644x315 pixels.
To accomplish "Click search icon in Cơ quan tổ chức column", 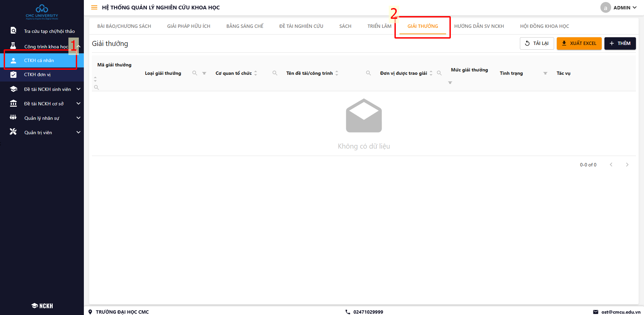I will (x=275, y=73).
